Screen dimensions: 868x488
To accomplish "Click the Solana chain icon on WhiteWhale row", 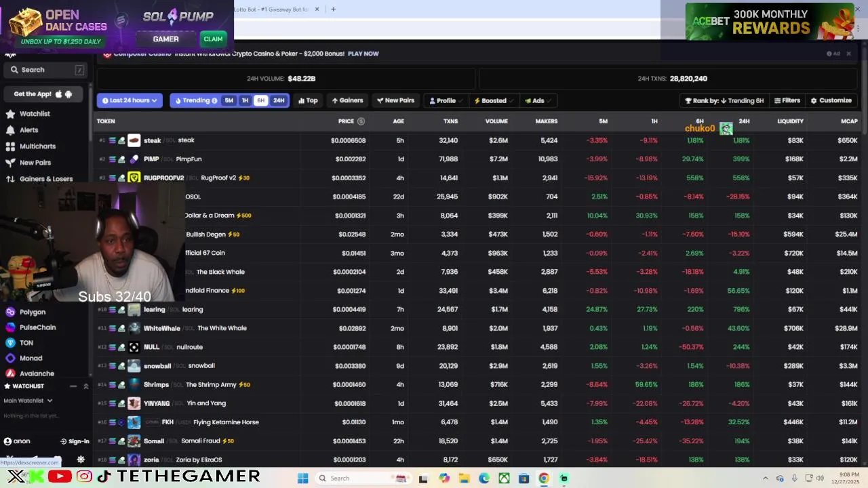I will (x=113, y=328).
